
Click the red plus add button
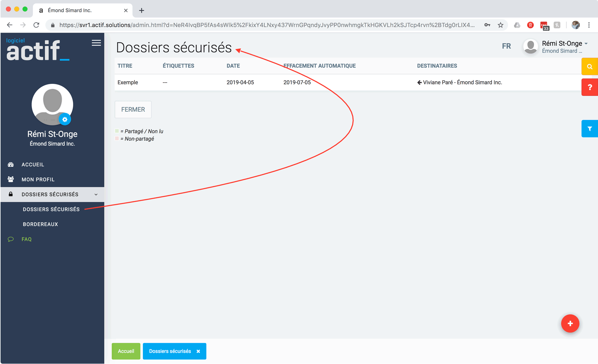click(x=570, y=323)
